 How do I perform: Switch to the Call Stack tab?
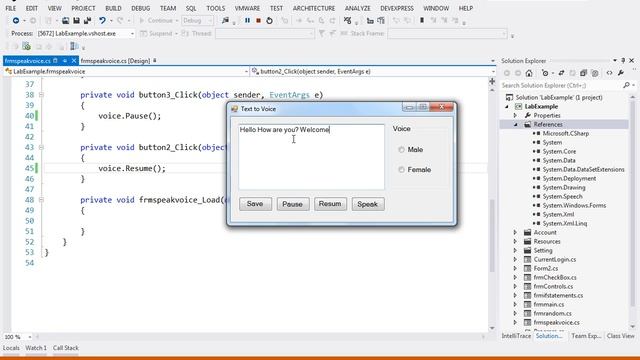pos(65,348)
